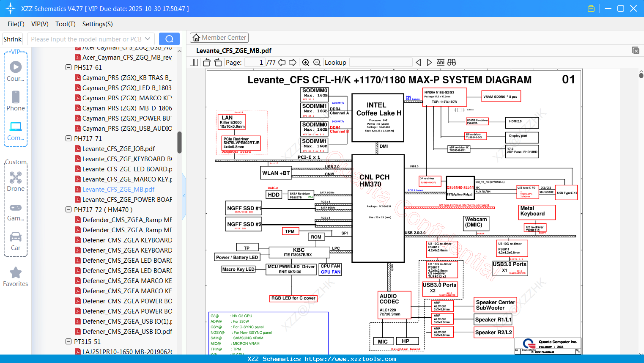Open Cayman_PRS (ZGX)_MB_D_1806 file
The height and width of the screenshot is (363, 644).
tap(127, 108)
